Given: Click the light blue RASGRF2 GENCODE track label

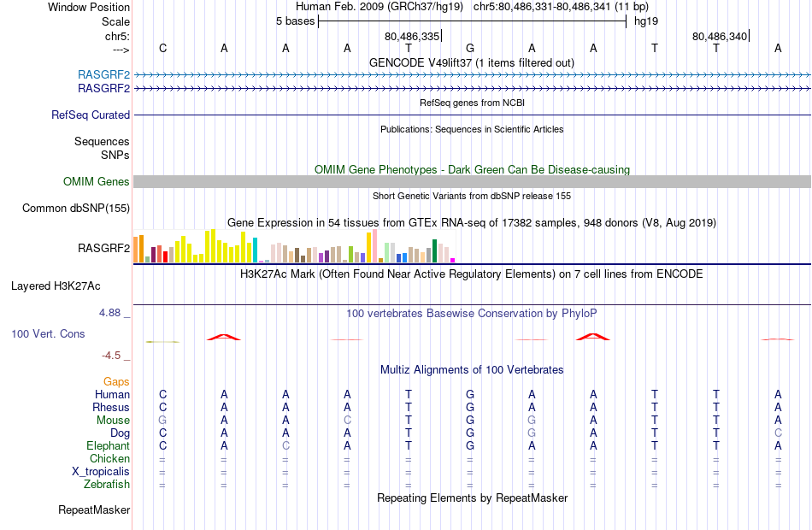Looking at the screenshot, I should click(103, 74).
